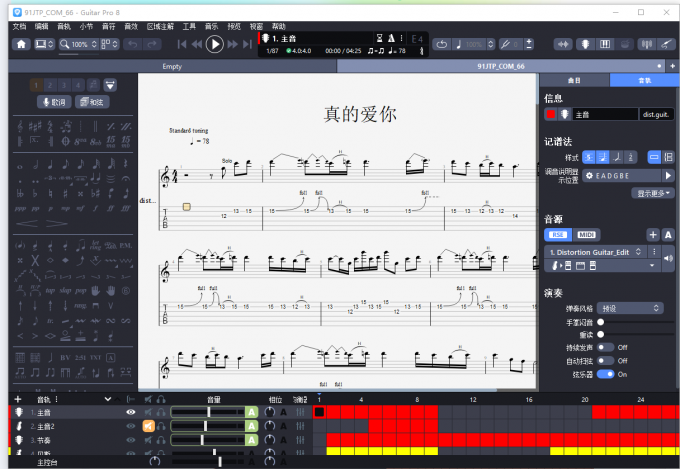Select the MIDI sound source
This screenshot has height=469, width=680.
coord(586,235)
